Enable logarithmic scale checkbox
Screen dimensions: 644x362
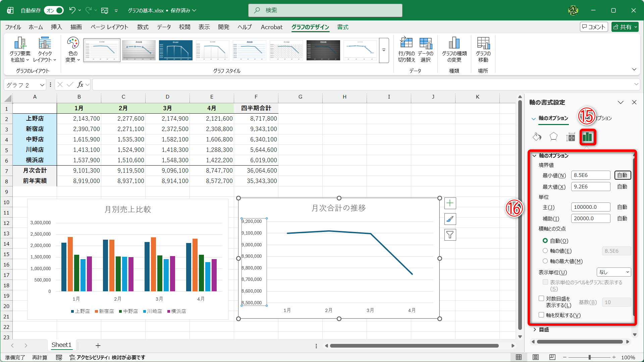click(541, 298)
